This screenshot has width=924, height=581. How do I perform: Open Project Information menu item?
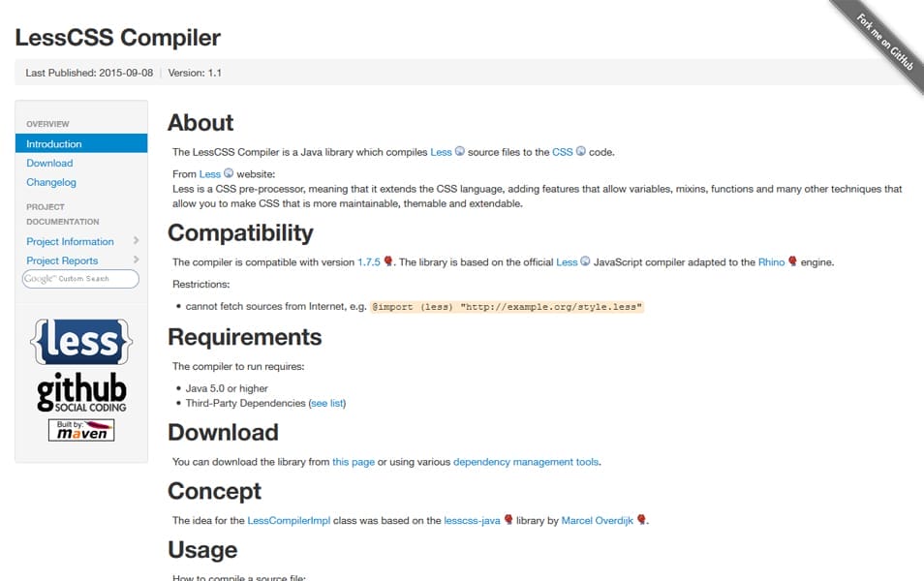70,241
